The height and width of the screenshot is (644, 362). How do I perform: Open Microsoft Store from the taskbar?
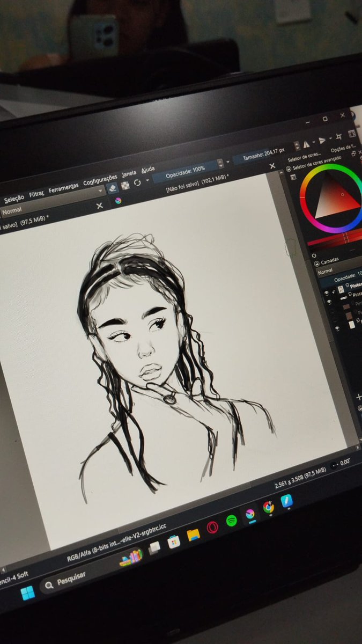click(x=173, y=541)
